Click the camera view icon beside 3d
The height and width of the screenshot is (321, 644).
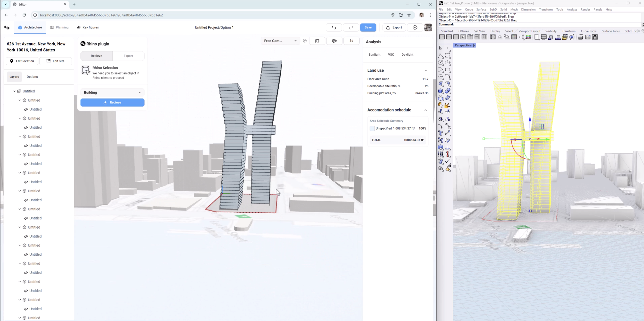click(334, 41)
